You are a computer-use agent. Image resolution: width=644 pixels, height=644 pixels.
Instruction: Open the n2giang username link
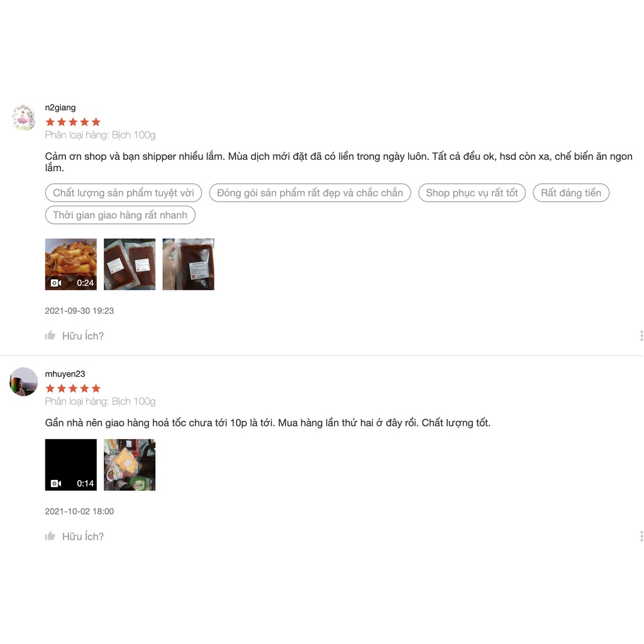pos(60,108)
